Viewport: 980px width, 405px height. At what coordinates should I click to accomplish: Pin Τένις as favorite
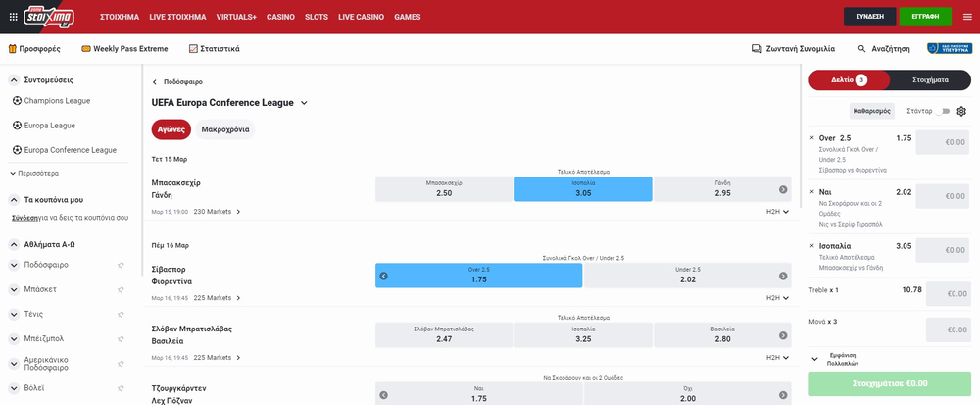click(x=121, y=315)
